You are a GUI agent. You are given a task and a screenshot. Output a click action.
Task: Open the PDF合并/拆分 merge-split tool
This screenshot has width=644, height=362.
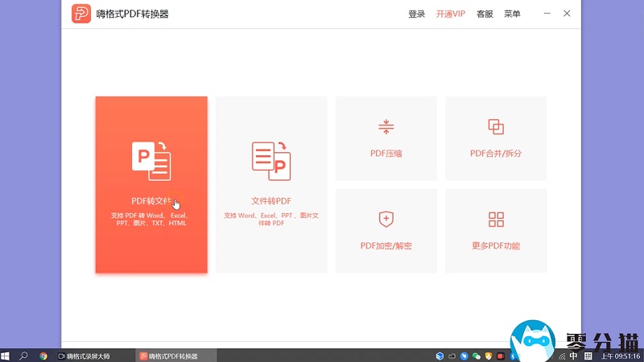496,138
